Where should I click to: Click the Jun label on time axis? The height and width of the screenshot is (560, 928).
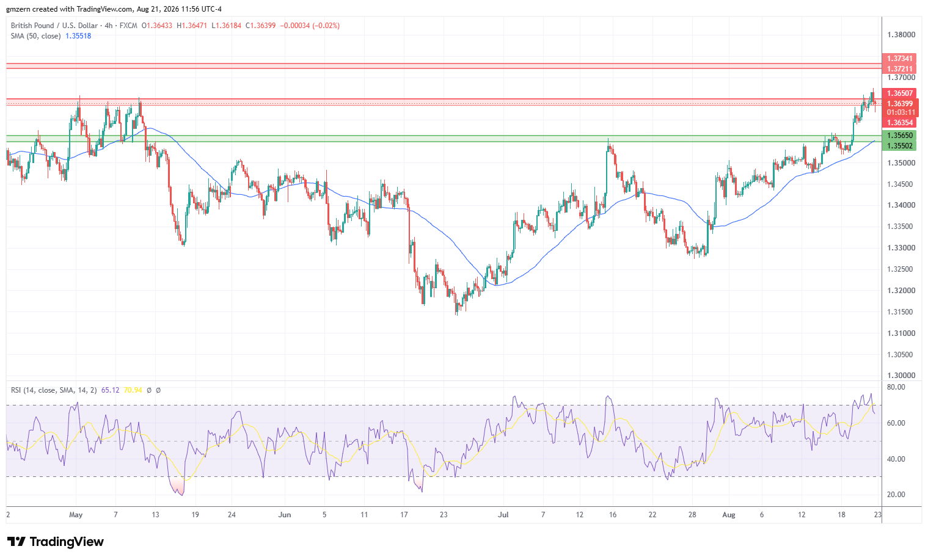[285, 515]
